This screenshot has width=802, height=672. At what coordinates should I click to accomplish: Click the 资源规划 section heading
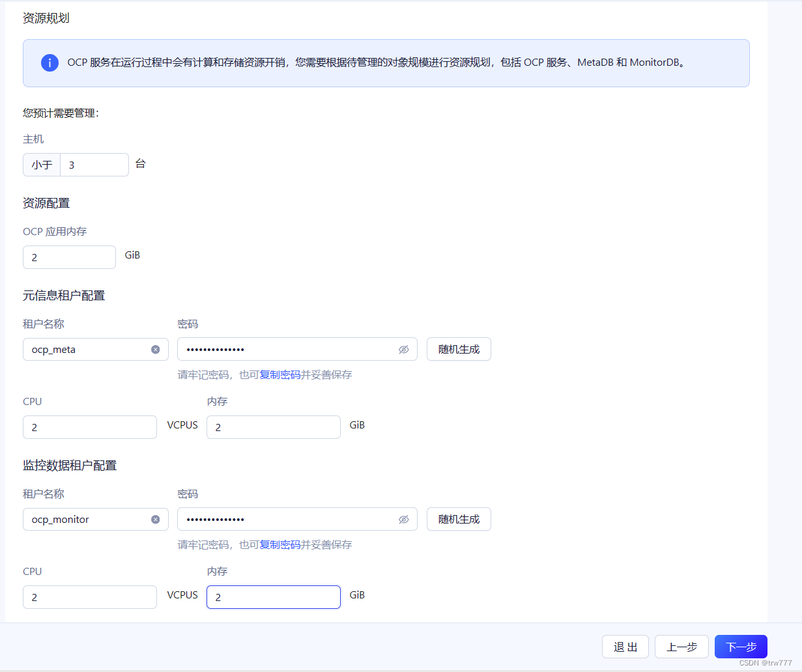coord(46,18)
